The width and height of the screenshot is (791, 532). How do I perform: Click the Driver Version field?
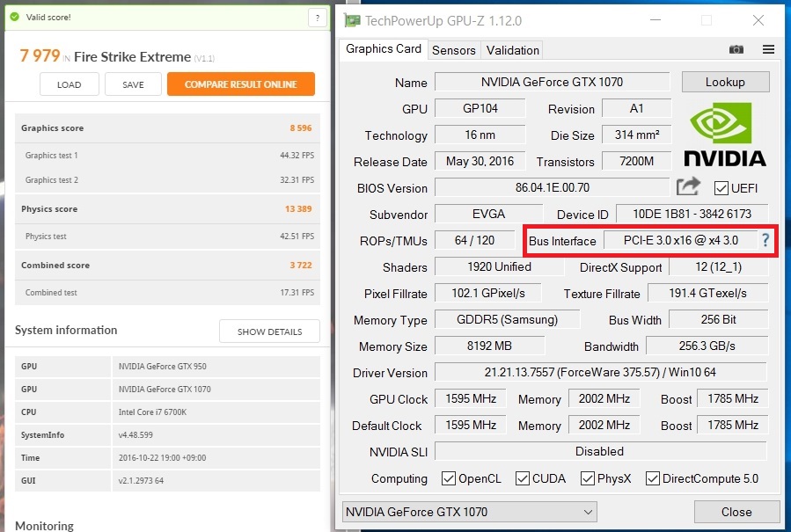tap(600, 372)
